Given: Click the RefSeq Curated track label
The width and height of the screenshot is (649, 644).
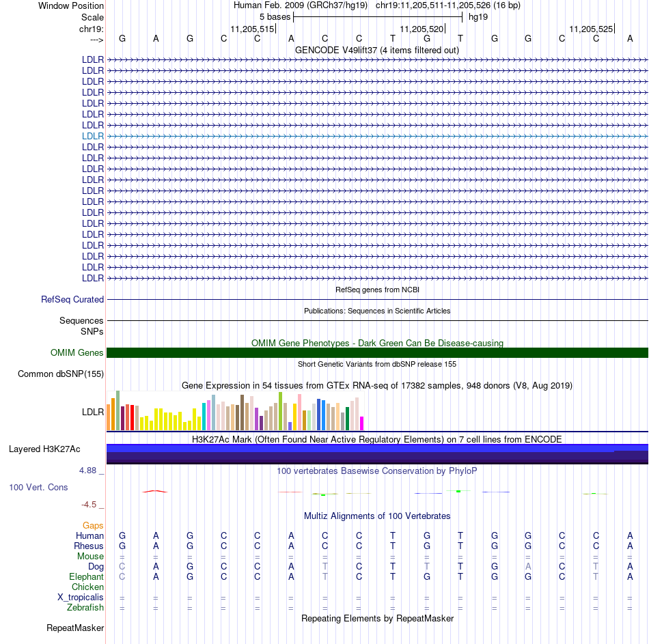Looking at the screenshot, I should [x=72, y=299].
